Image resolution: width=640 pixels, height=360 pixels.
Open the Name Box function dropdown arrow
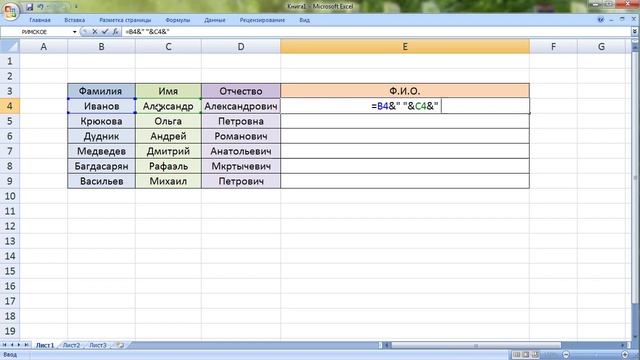(74, 32)
